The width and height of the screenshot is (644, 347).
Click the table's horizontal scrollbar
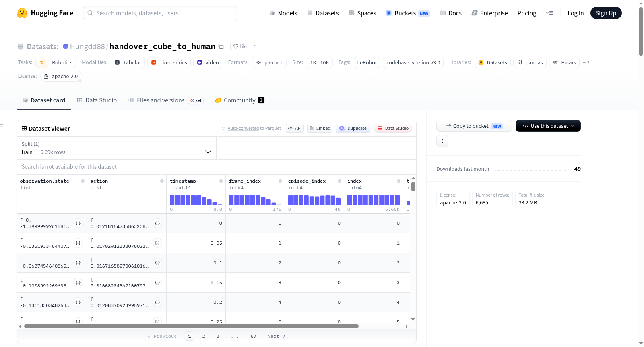pos(191,326)
